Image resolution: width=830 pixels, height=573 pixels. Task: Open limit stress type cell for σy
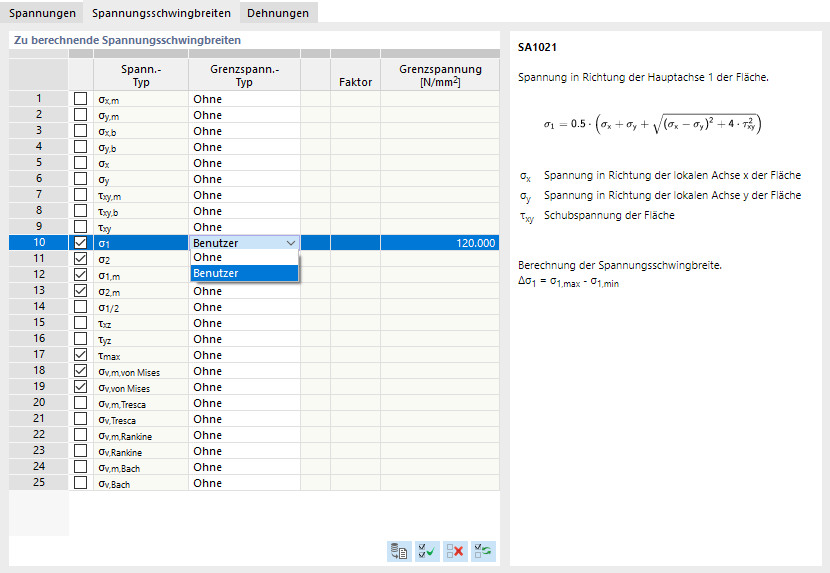point(245,179)
